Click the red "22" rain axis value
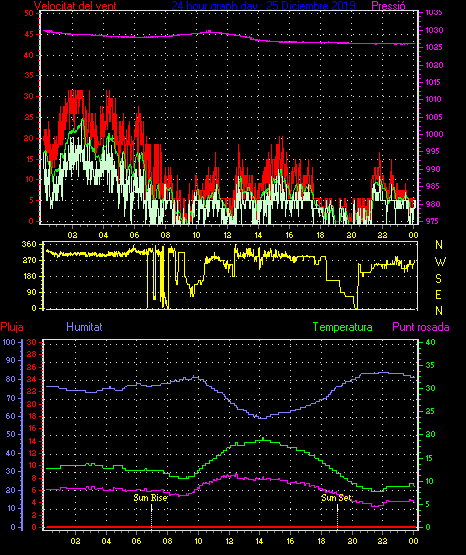 pos(32,391)
